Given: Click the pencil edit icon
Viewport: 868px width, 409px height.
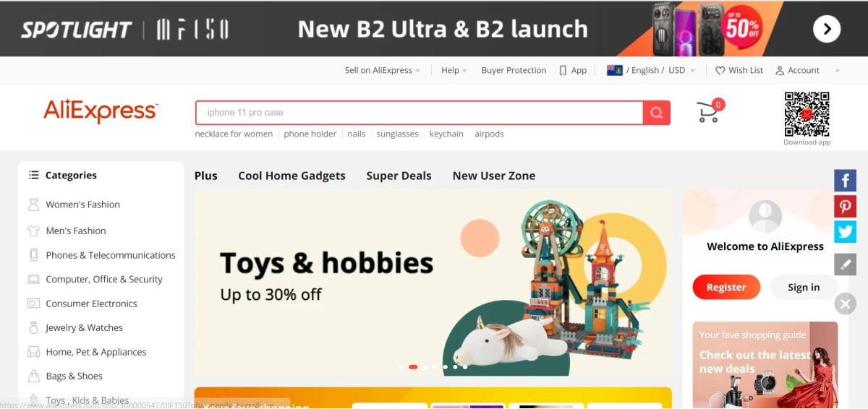Looking at the screenshot, I should [845, 264].
